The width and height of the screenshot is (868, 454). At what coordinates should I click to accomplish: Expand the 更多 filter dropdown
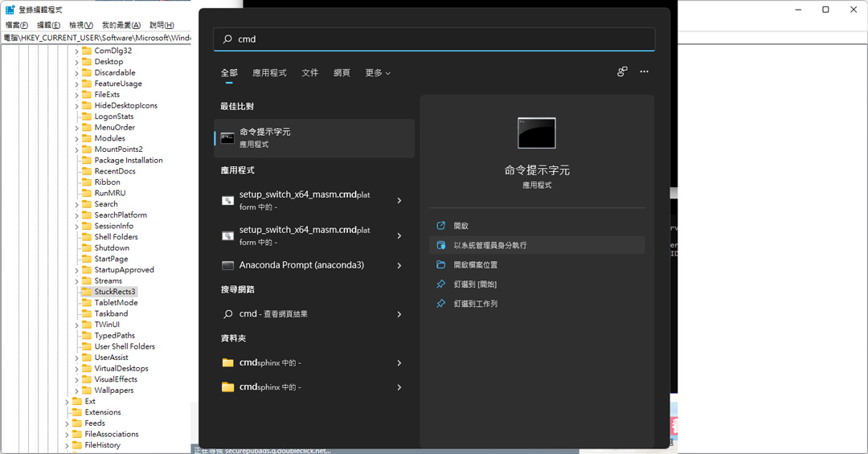coord(378,72)
